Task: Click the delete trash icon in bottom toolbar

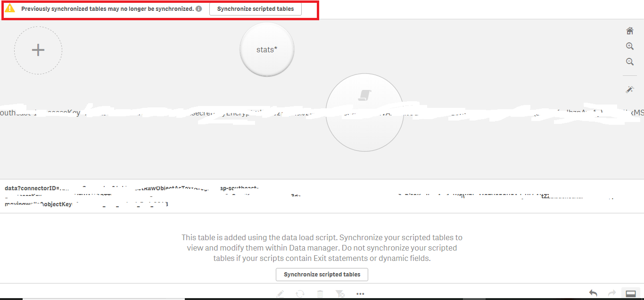Action: click(x=320, y=293)
